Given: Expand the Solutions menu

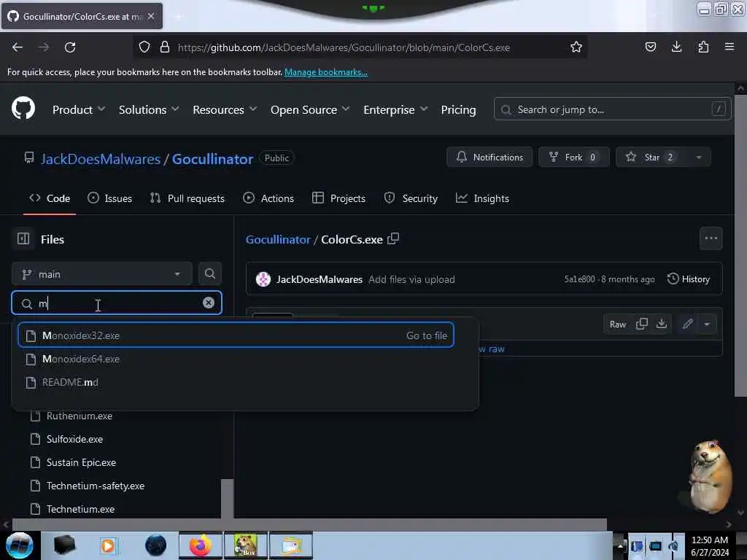Looking at the screenshot, I should coord(149,109).
